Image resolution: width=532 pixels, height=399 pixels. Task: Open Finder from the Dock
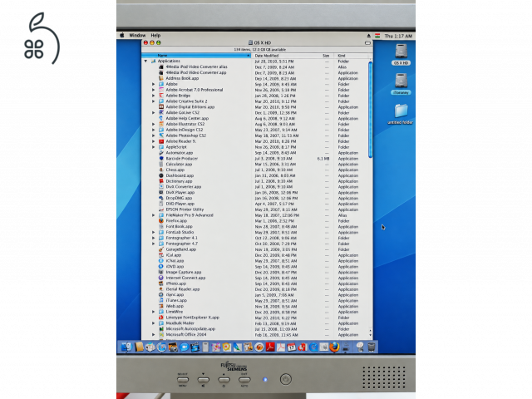(127, 347)
